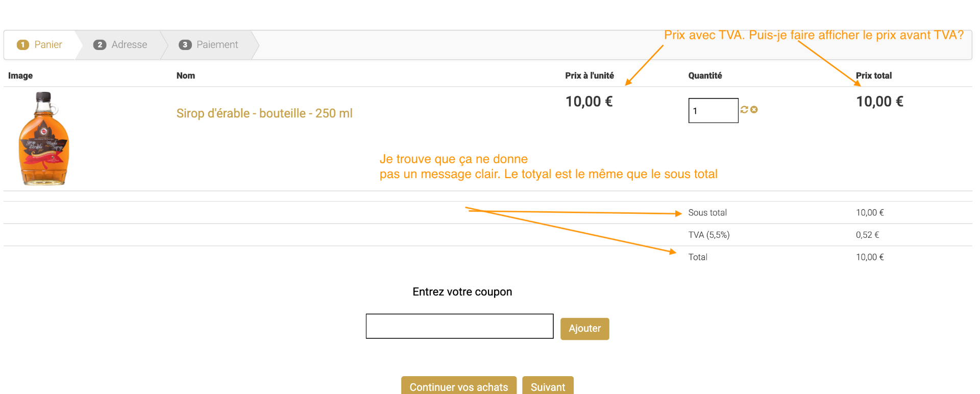Focus the quantity input field
Screen dimensions: 980x394
[713, 111]
